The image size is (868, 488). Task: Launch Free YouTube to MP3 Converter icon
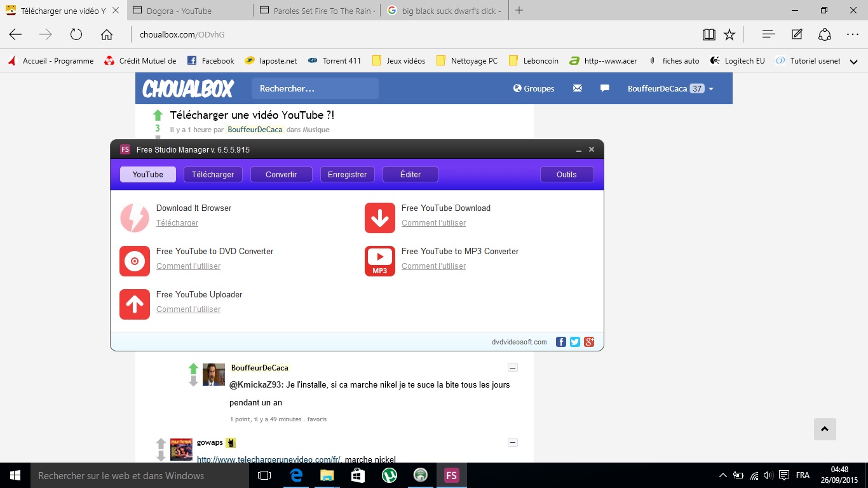click(379, 261)
